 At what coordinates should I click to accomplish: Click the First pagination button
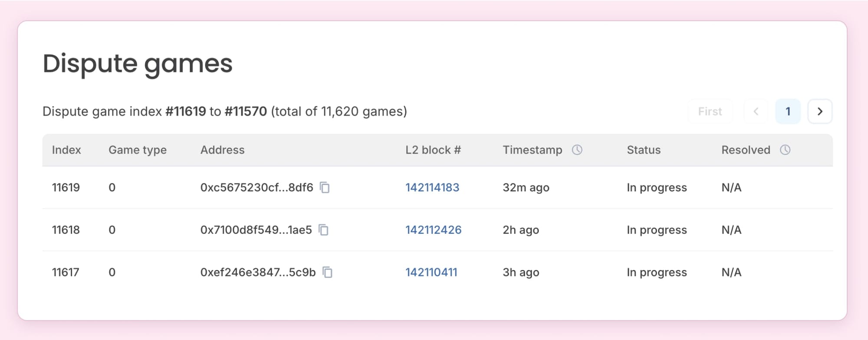point(710,111)
